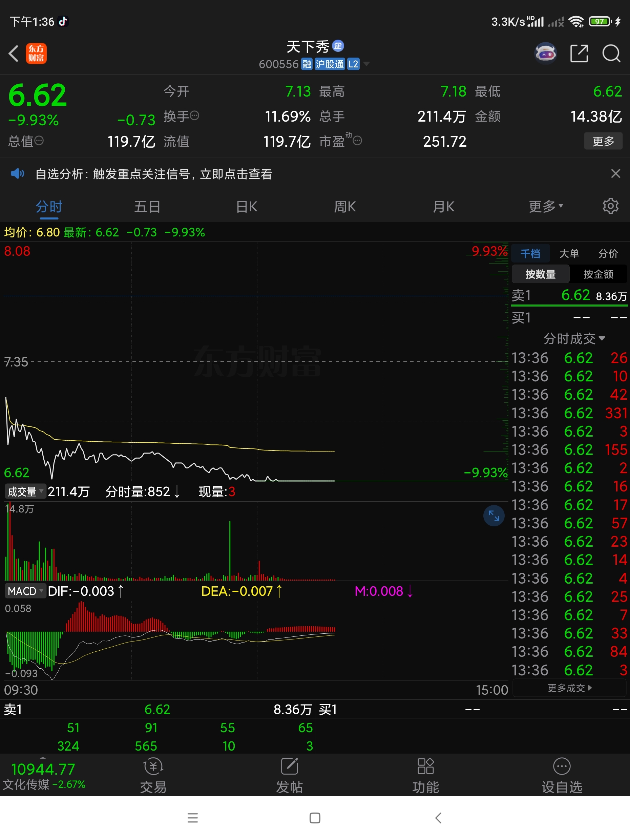This screenshot has height=840, width=630.
Task: Expand stock code dropdown triangle
Action: pos(366,64)
